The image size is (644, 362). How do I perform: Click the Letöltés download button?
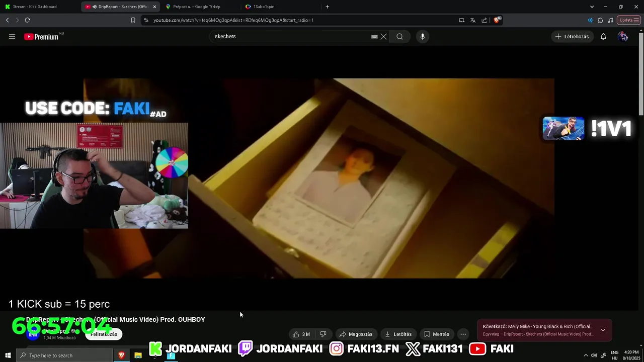click(x=398, y=334)
